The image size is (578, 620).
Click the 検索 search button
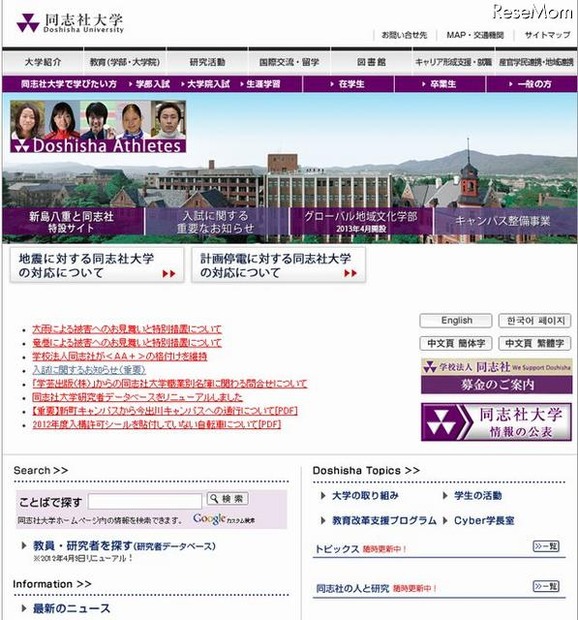pos(227,499)
